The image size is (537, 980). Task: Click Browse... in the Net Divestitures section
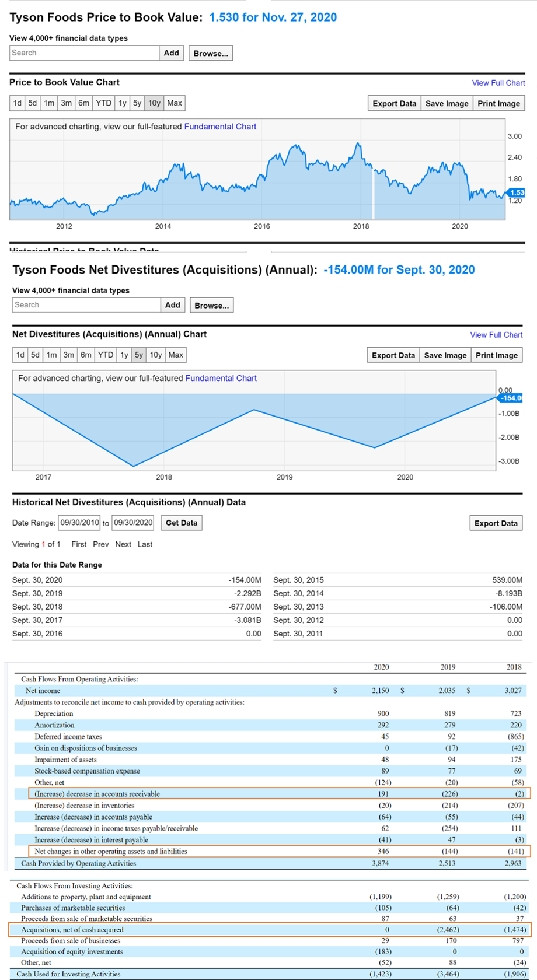pos(211,305)
